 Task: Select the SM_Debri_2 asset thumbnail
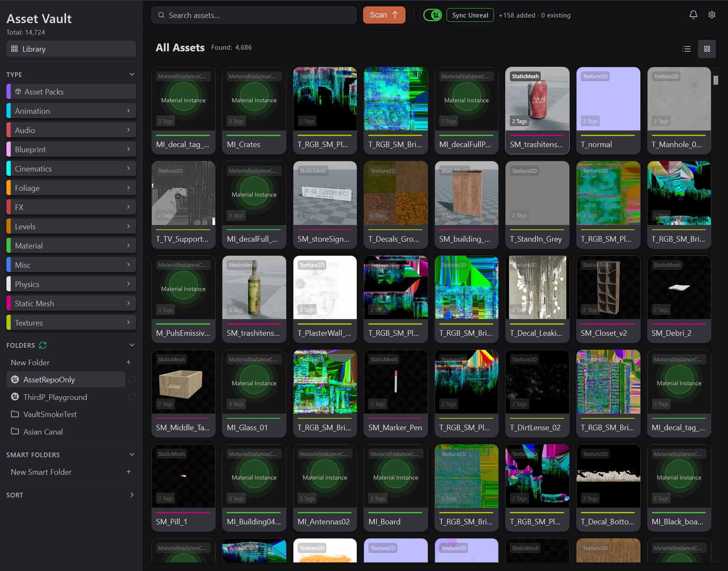tap(679, 287)
